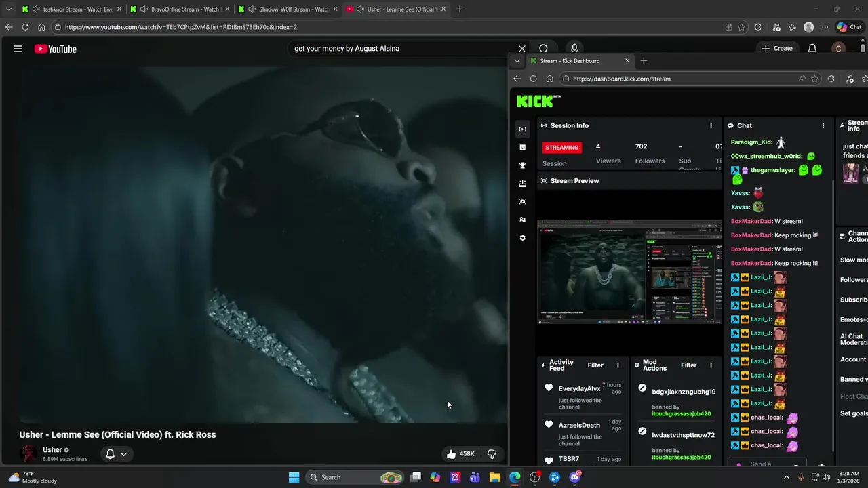Image resolution: width=868 pixels, height=488 pixels.
Task: Open the community users icon in Kick sidebar
Action: click(x=522, y=220)
